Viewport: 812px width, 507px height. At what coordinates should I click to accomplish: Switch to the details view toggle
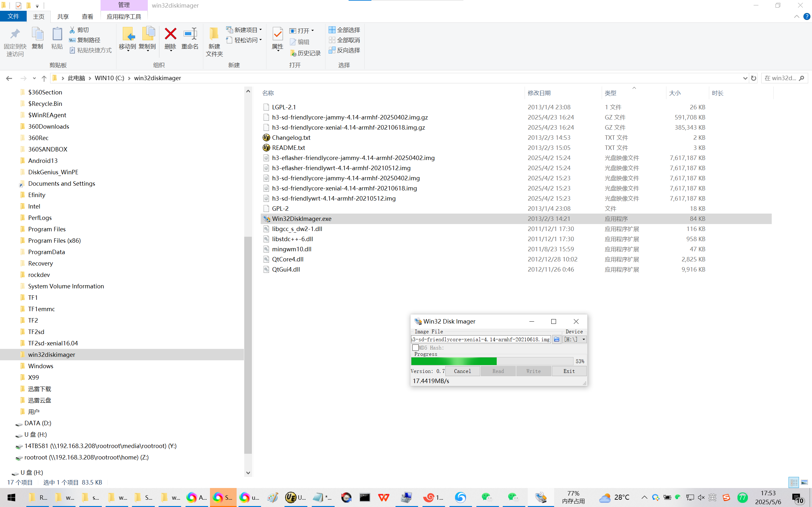pyautogui.click(x=794, y=483)
